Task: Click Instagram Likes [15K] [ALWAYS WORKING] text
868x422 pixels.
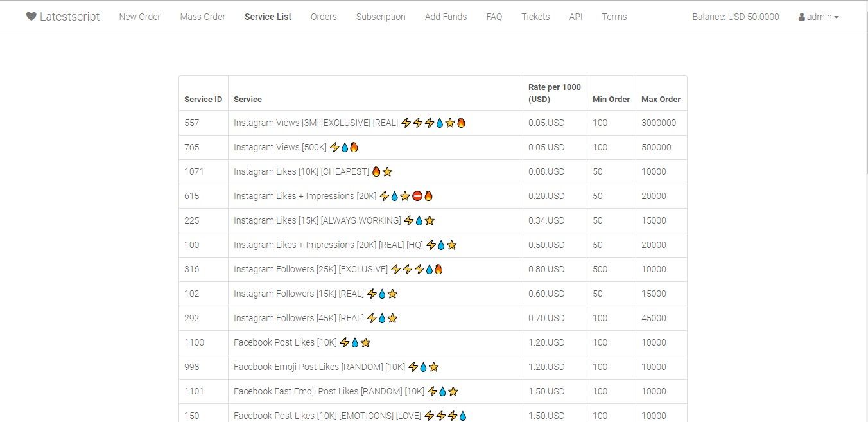Action: coord(317,220)
